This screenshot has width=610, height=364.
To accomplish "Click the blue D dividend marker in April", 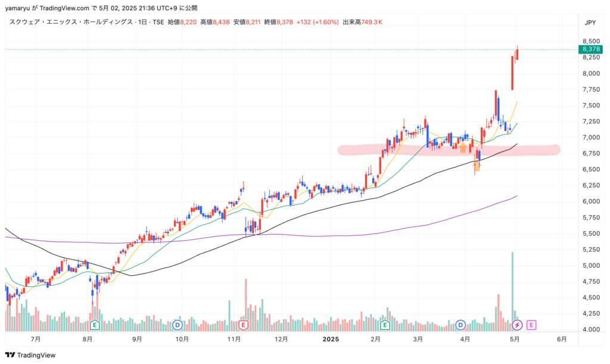I will click(x=460, y=325).
